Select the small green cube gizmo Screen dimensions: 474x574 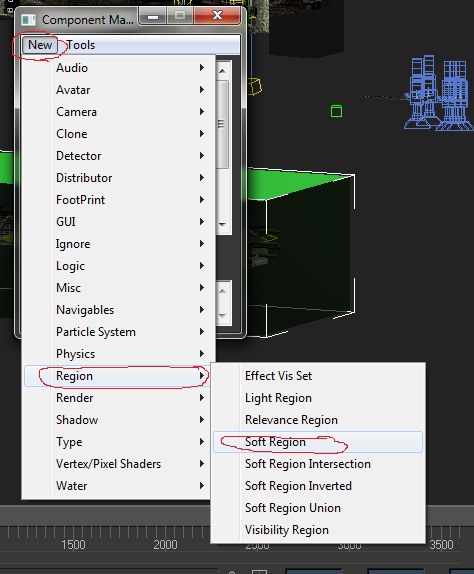(x=336, y=111)
